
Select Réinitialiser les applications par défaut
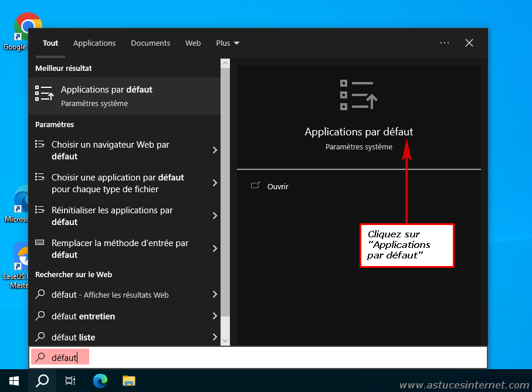[x=124, y=216]
